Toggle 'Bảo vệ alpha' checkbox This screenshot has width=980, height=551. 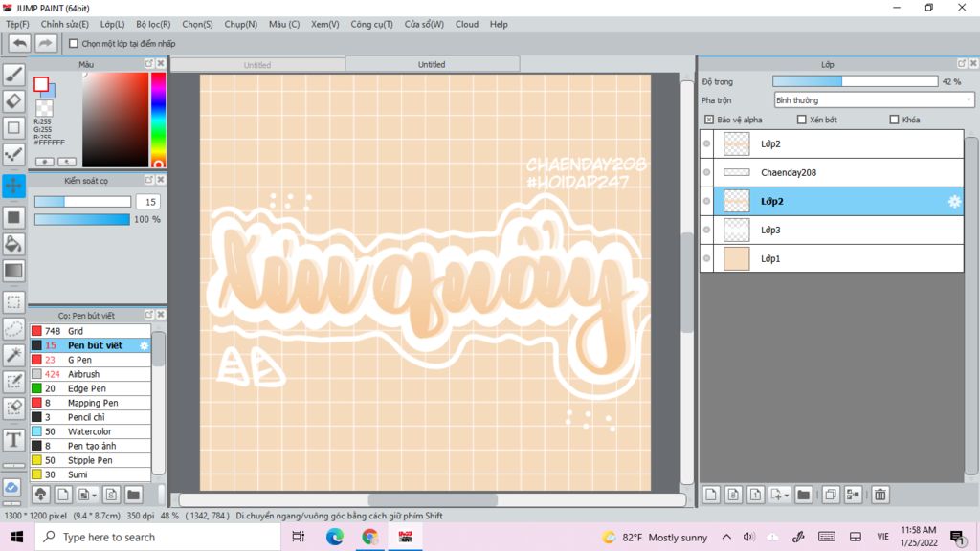[x=709, y=120]
